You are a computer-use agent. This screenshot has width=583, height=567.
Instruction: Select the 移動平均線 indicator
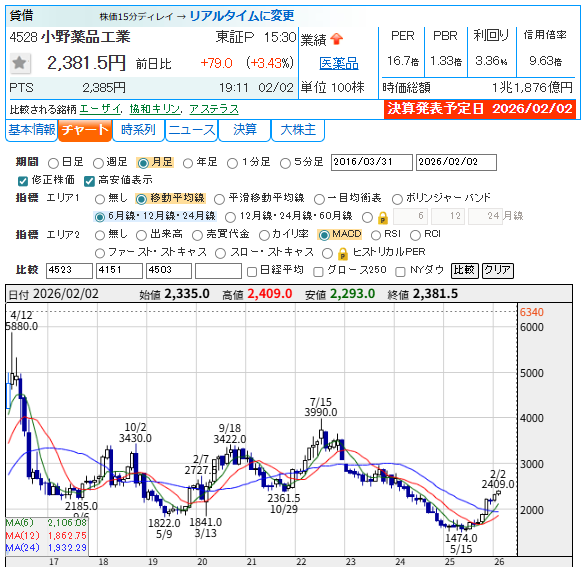(x=141, y=199)
